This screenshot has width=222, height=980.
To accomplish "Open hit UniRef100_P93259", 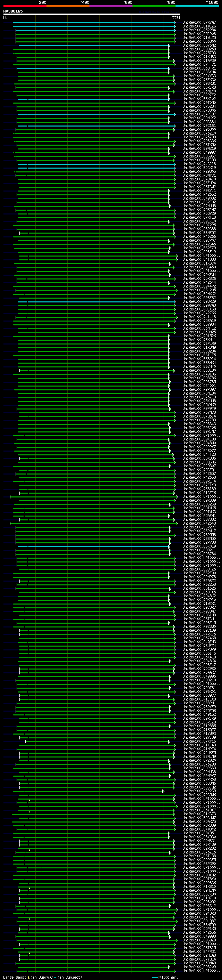I will point(199,49).
